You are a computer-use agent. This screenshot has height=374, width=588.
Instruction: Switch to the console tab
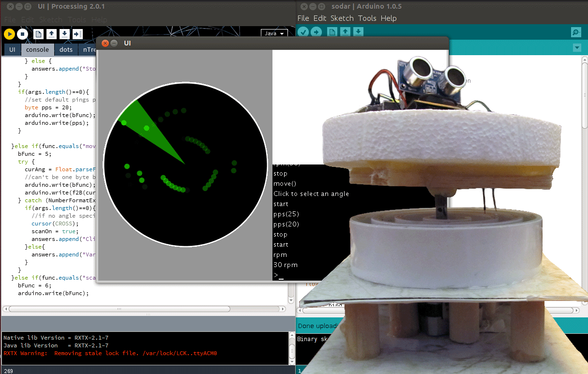pyautogui.click(x=37, y=49)
